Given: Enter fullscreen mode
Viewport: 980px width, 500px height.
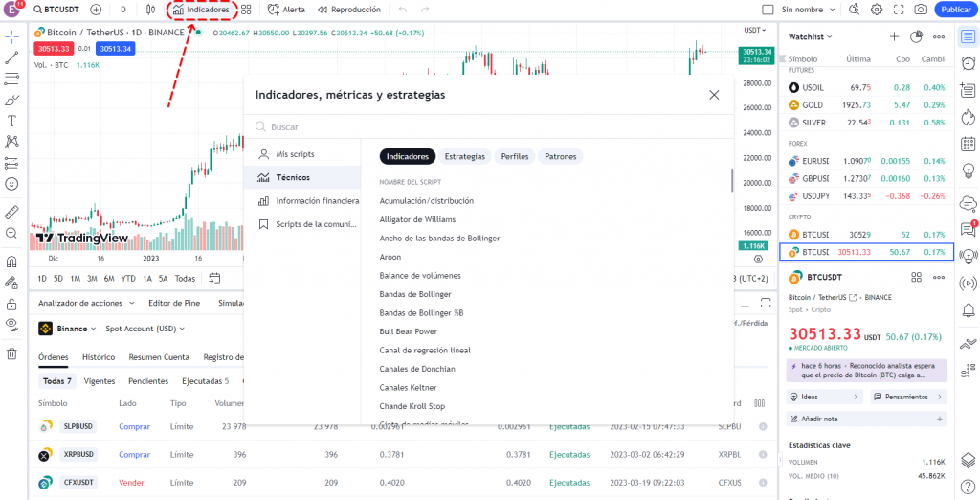Looking at the screenshot, I should tap(899, 10).
